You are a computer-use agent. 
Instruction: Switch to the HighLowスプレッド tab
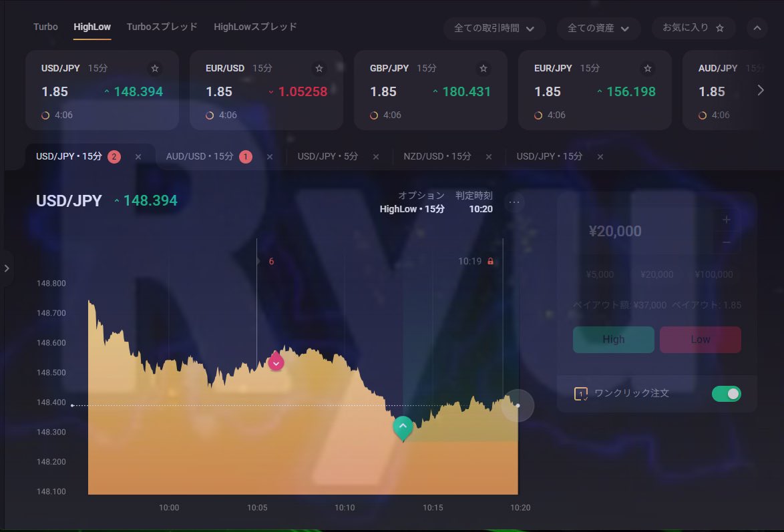(x=256, y=27)
